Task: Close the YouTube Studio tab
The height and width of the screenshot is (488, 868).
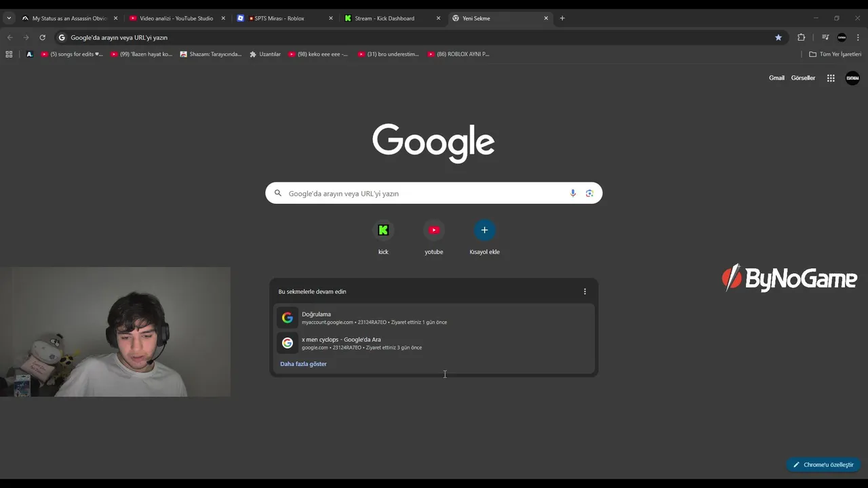Action: 223,18
